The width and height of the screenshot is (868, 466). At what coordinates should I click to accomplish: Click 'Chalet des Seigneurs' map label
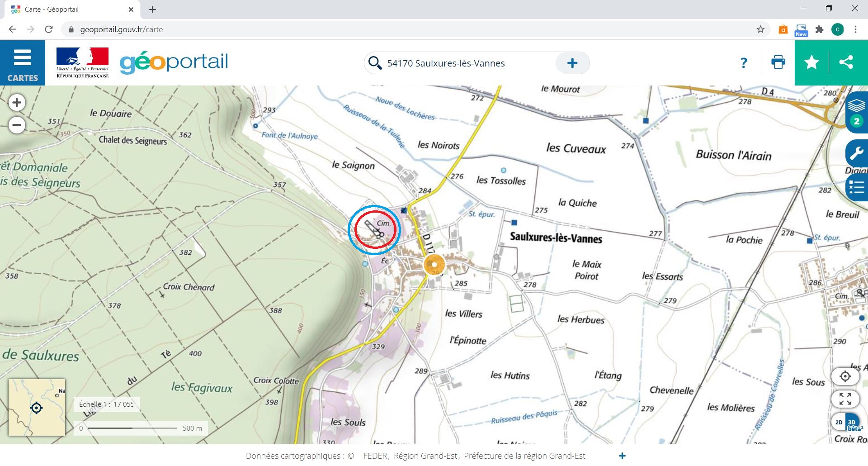coord(133,140)
